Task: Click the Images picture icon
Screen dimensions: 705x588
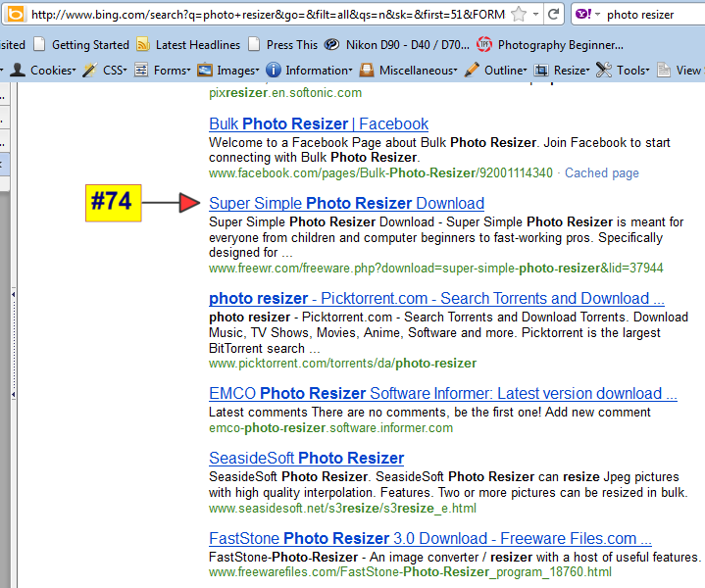Action: click(x=205, y=71)
